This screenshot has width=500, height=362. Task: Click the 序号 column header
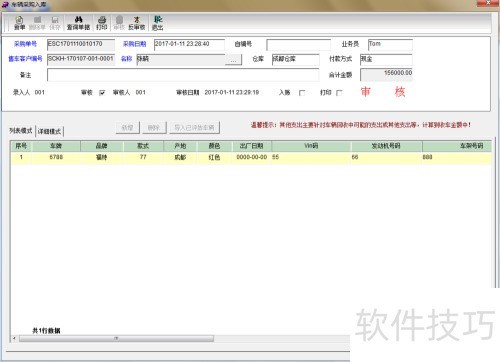point(21,146)
